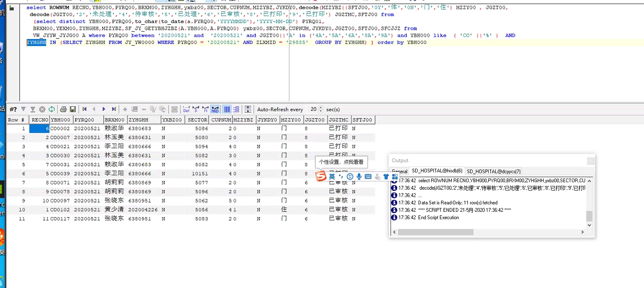The image size is (644, 288).
Task: Switch to the grid view layout toggle
Action: (227, 109)
